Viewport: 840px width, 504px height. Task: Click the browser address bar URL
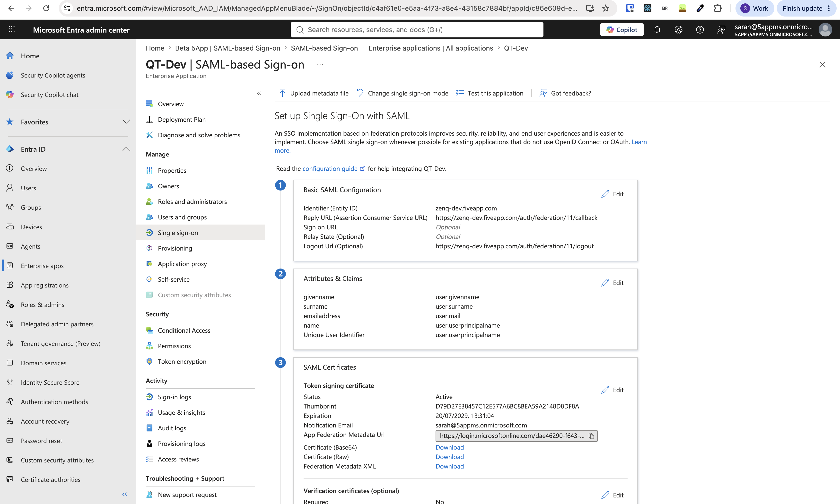coord(327,8)
